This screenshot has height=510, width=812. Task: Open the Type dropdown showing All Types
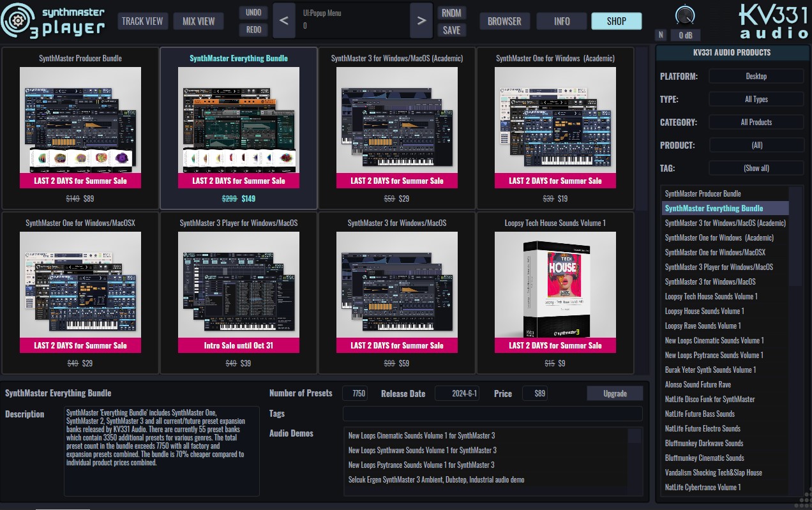pyautogui.click(x=756, y=100)
